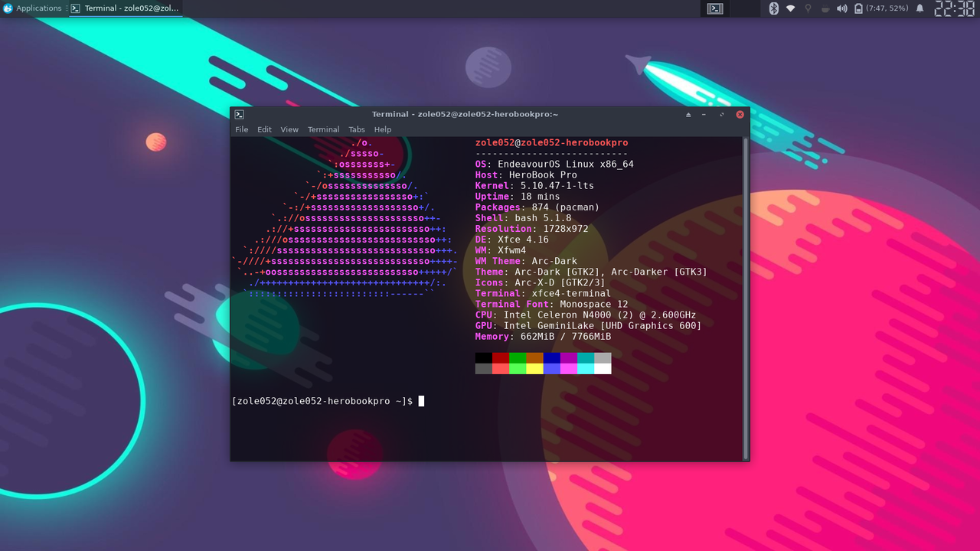Open the Edit menu in Terminal
This screenshot has width=980, height=551.
pyautogui.click(x=264, y=129)
